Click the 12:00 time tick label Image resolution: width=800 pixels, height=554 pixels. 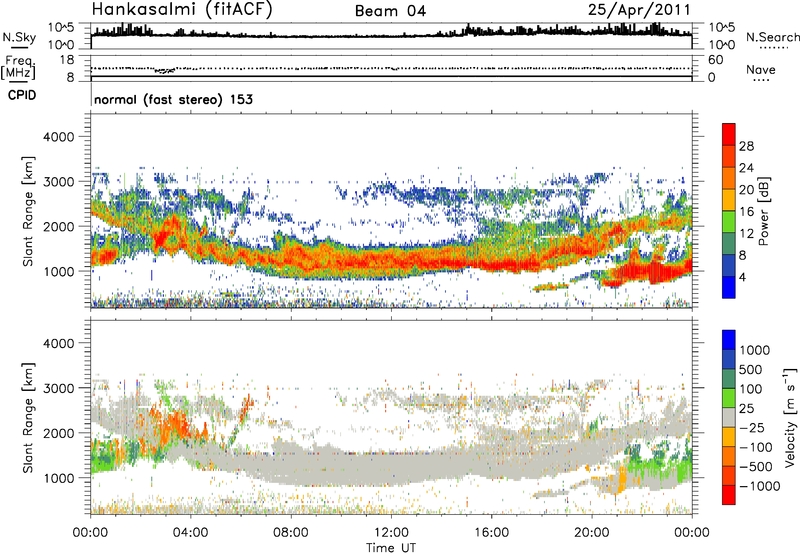(x=391, y=533)
